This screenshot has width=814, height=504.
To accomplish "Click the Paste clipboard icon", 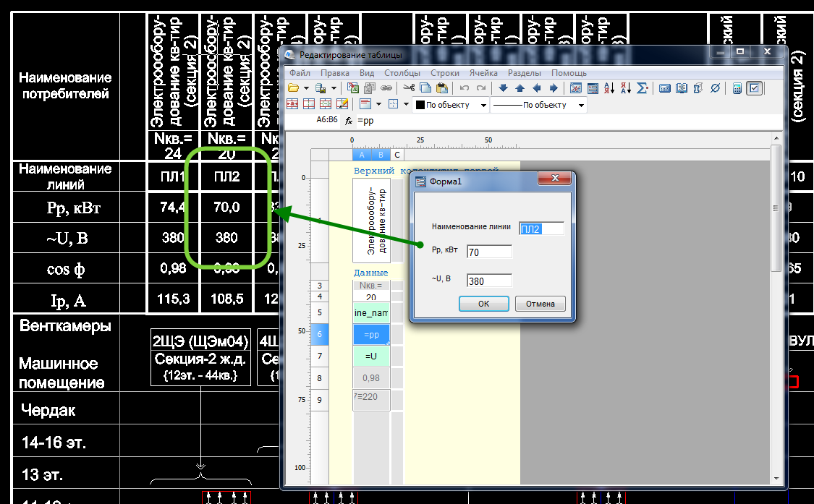I will point(442,88).
